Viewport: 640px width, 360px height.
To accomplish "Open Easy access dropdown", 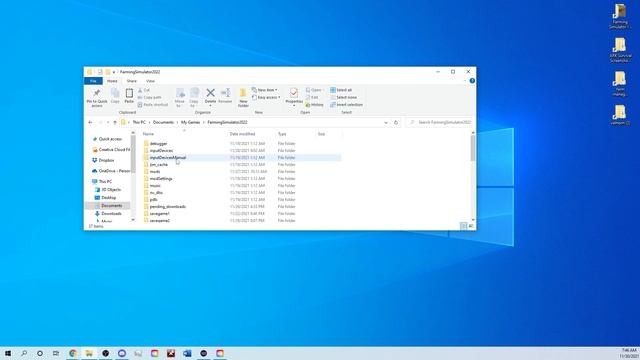I will 266,98.
